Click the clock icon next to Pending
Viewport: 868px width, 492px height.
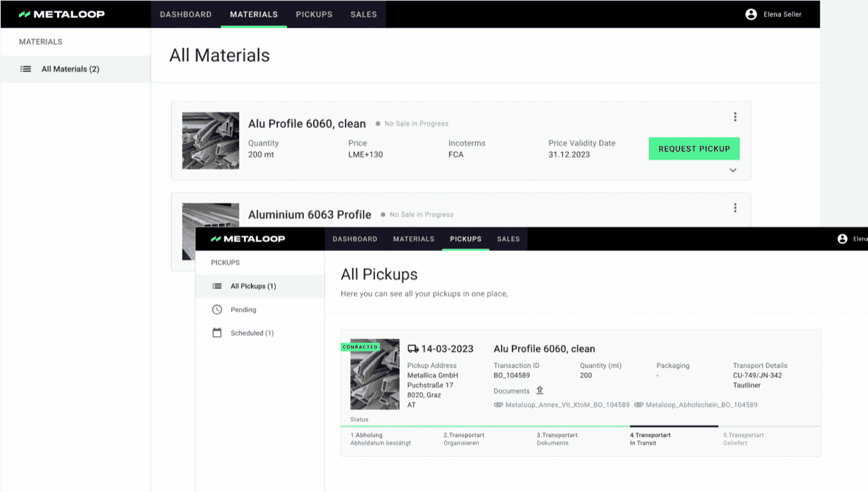(217, 309)
